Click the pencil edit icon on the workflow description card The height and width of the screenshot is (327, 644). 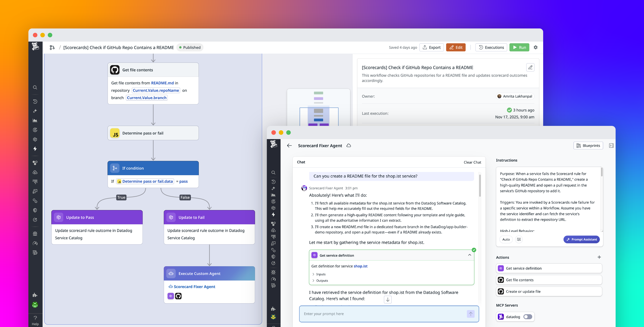[x=530, y=67]
